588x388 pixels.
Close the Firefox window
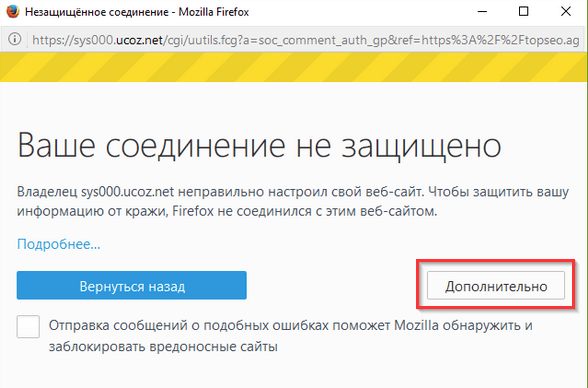point(566,12)
